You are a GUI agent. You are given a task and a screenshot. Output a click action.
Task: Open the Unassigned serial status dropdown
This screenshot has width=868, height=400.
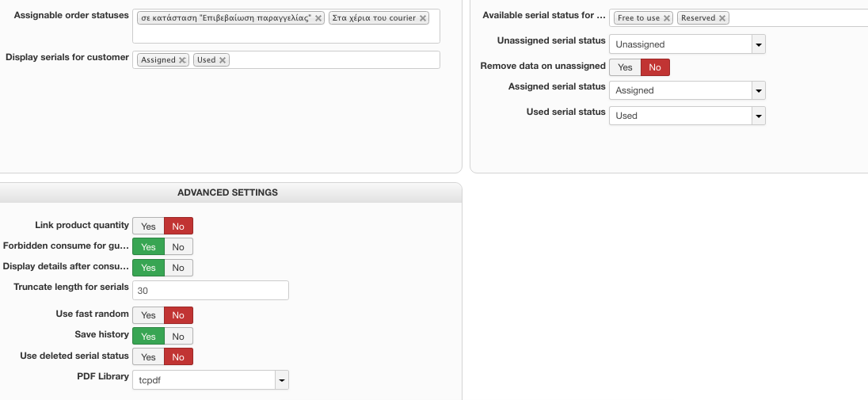(x=759, y=44)
